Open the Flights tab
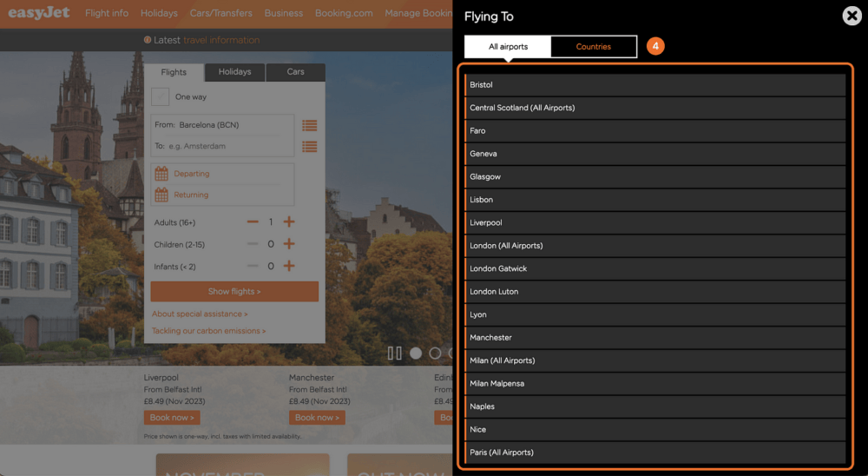 (174, 72)
